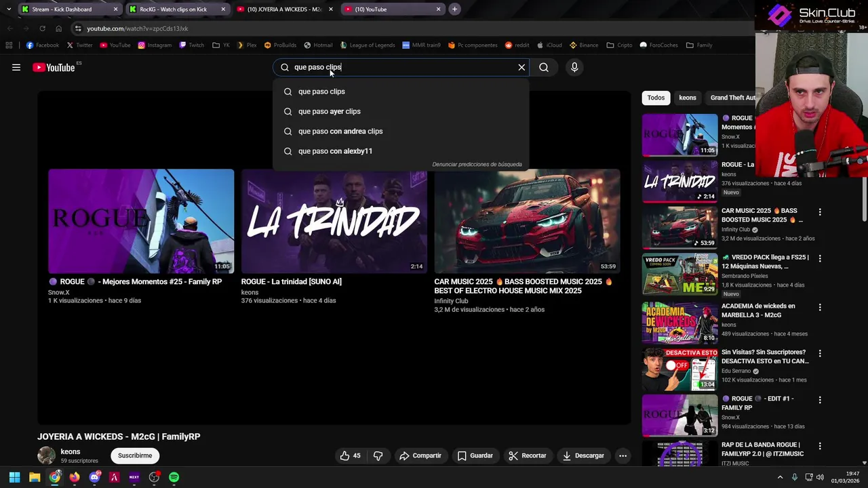This screenshot has height=488, width=868.
Task: Click the YouTube logo home link
Action: [x=54, y=67]
